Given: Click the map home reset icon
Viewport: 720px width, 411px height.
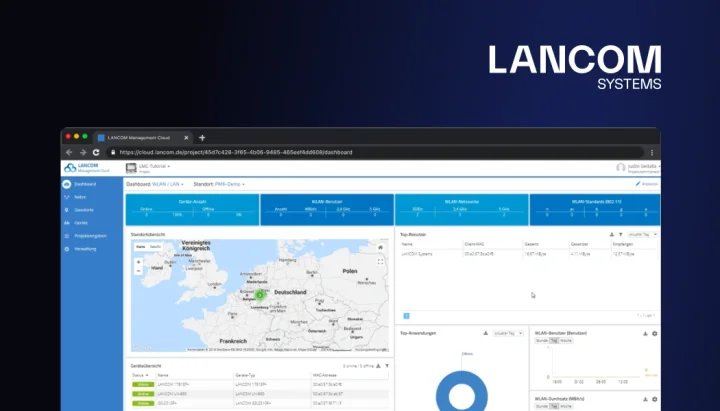Looking at the screenshot, I should [380, 248].
